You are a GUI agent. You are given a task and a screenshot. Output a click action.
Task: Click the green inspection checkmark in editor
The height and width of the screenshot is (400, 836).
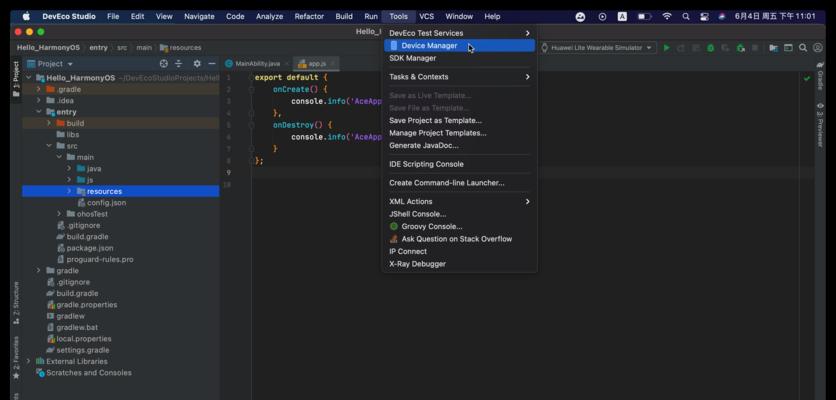[x=807, y=78]
